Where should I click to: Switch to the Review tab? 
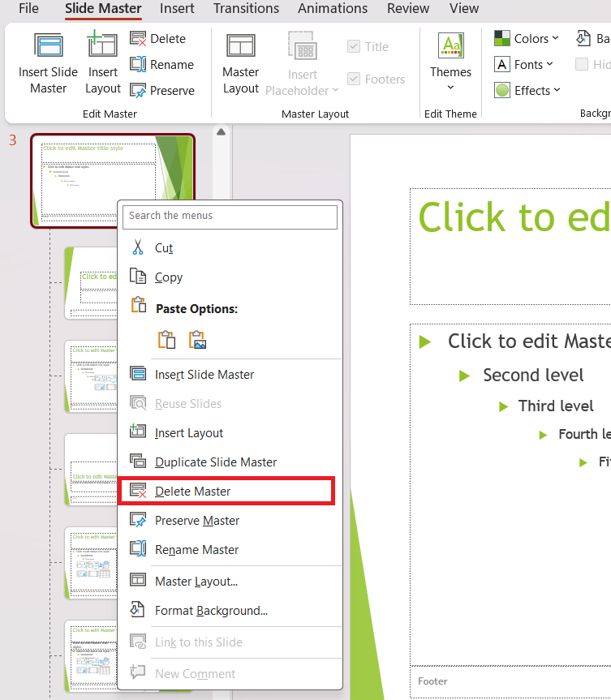[x=408, y=8]
